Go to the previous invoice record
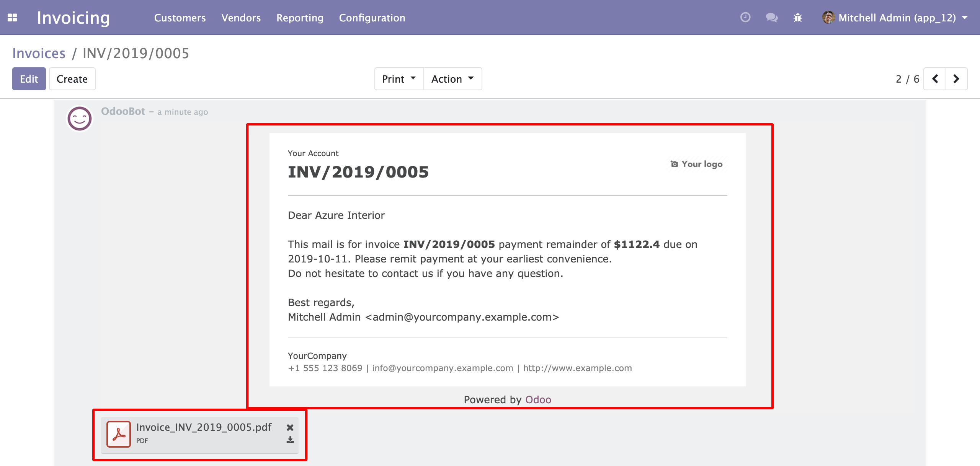 [x=935, y=79]
